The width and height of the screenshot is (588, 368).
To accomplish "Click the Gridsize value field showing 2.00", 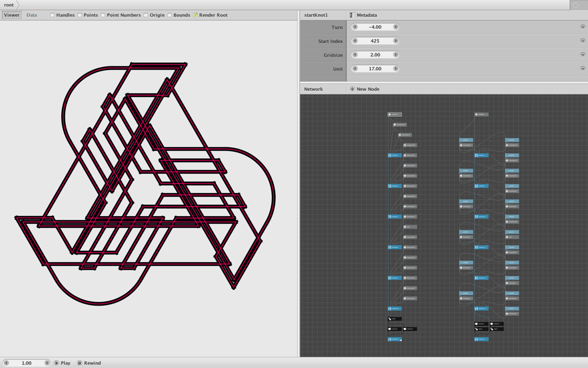I will point(375,55).
